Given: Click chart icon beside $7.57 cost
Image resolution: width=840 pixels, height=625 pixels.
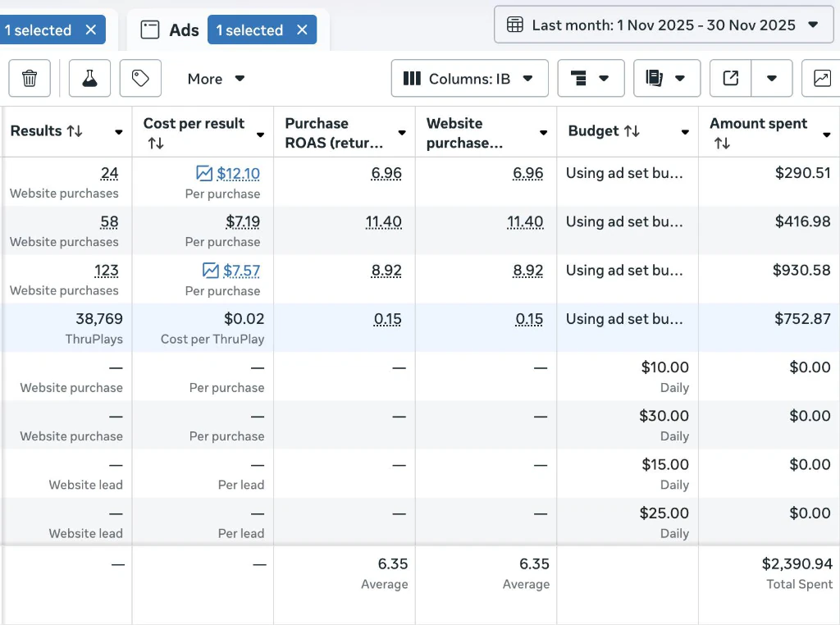Looking at the screenshot, I should click(x=211, y=271).
